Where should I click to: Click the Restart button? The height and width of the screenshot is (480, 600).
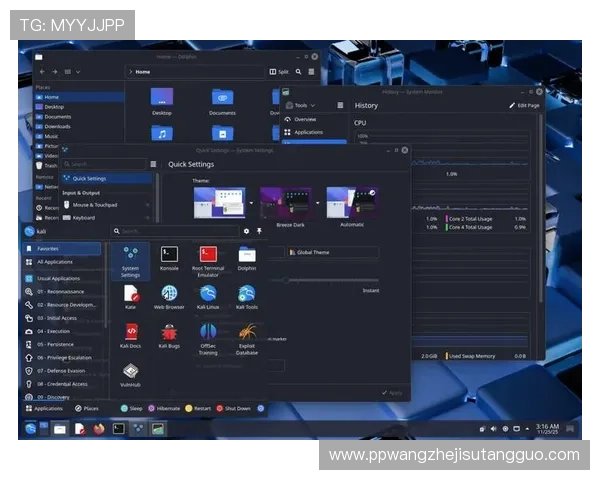(198, 408)
